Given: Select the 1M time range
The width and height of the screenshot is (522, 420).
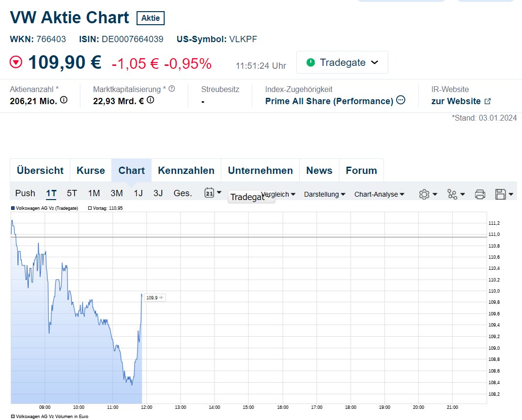Looking at the screenshot, I should click(x=94, y=193).
